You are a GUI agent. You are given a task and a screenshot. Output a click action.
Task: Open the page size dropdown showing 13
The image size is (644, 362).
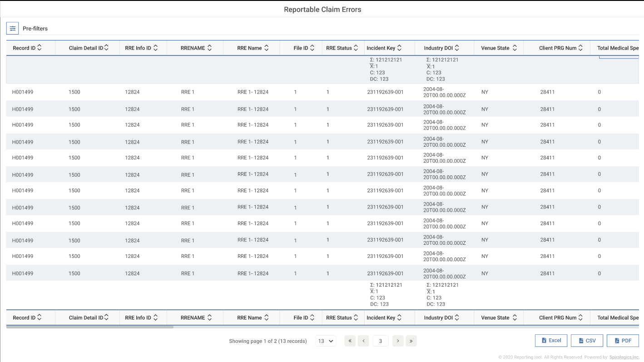click(326, 341)
